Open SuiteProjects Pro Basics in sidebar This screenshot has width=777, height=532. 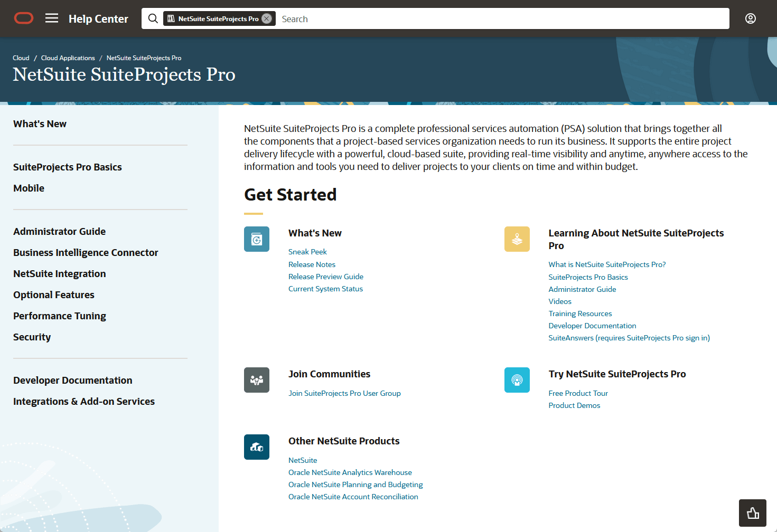pyautogui.click(x=68, y=167)
